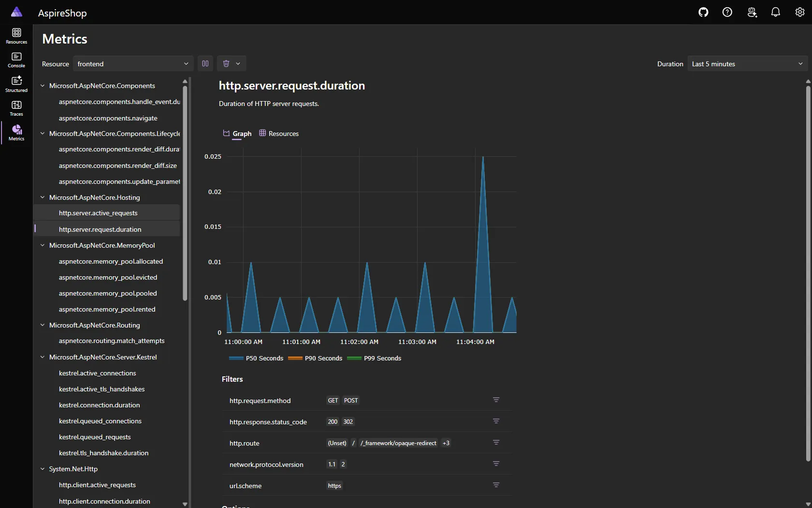This screenshot has height=508, width=812.
Task: Collapse the Microsoft.AspNetCore.Hosting group
Action: click(x=43, y=197)
